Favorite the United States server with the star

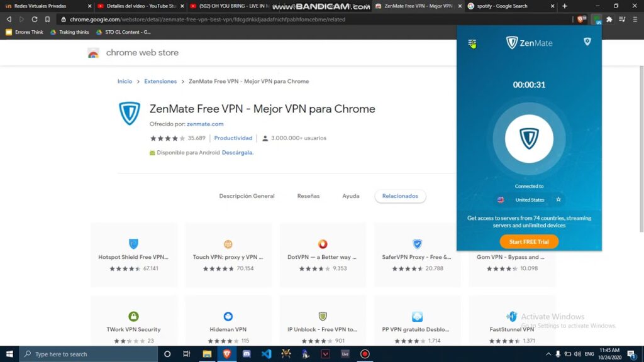click(558, 199)
